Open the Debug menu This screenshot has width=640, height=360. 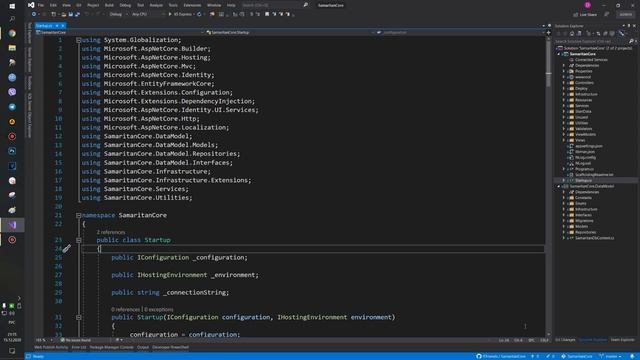125,5
